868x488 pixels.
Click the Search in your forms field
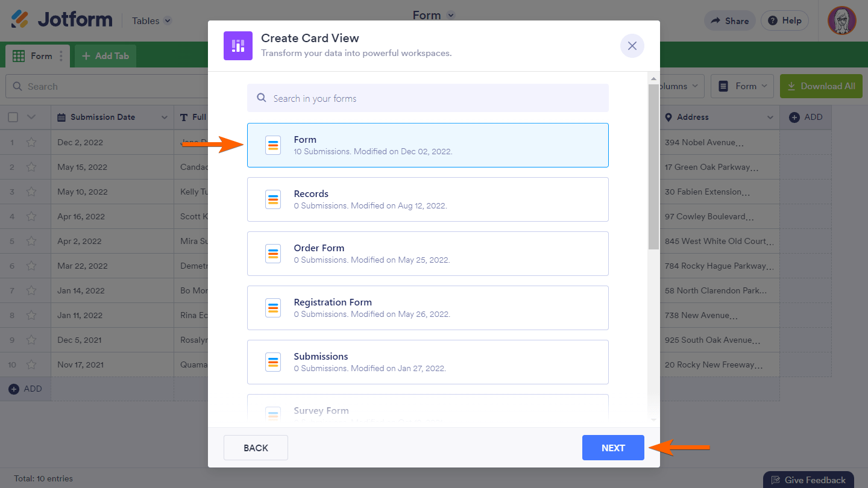[x=427, y=98]
